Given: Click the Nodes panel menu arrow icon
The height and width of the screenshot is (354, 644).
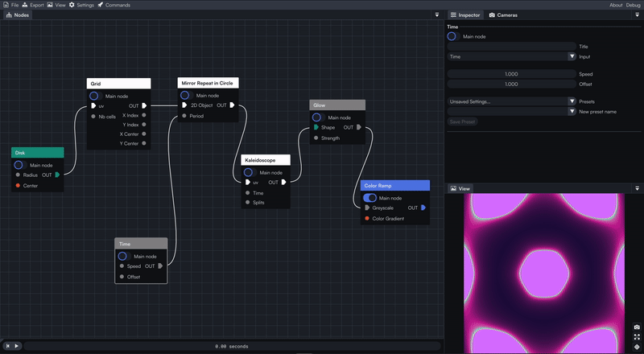Looking at the screenshot, I should [437, 14].
